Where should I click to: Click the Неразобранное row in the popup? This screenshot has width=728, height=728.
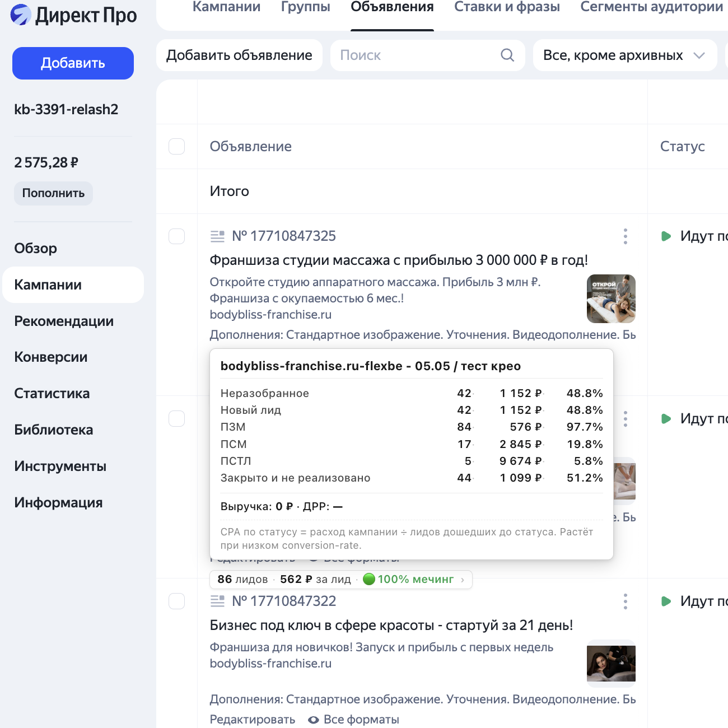tap(412, 393)
